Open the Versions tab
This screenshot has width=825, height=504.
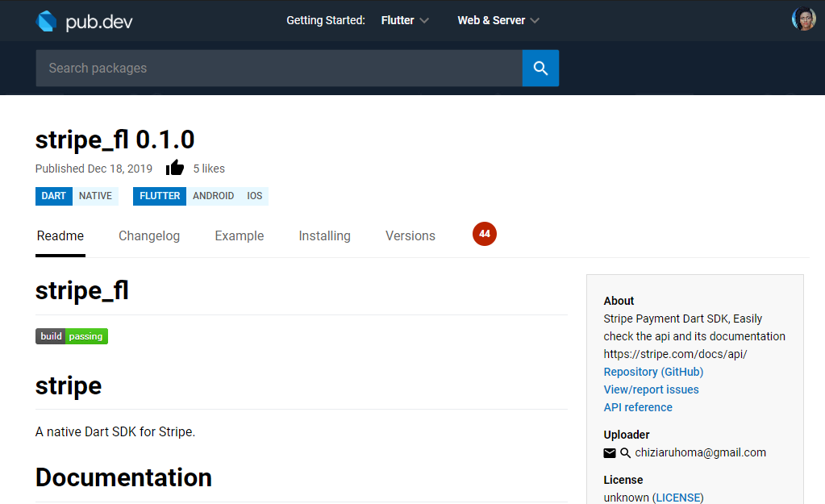tap(410, 235)
